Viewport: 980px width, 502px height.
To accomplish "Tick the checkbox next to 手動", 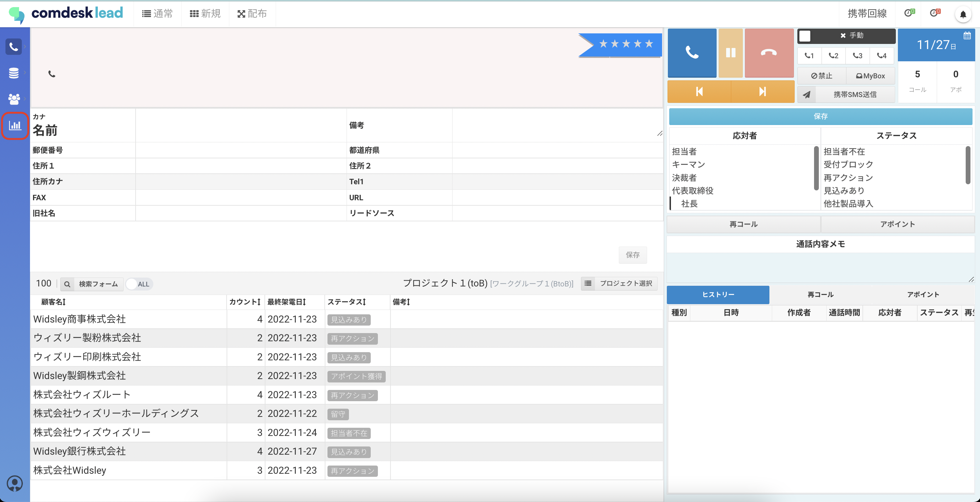I will tap(805, 36).
